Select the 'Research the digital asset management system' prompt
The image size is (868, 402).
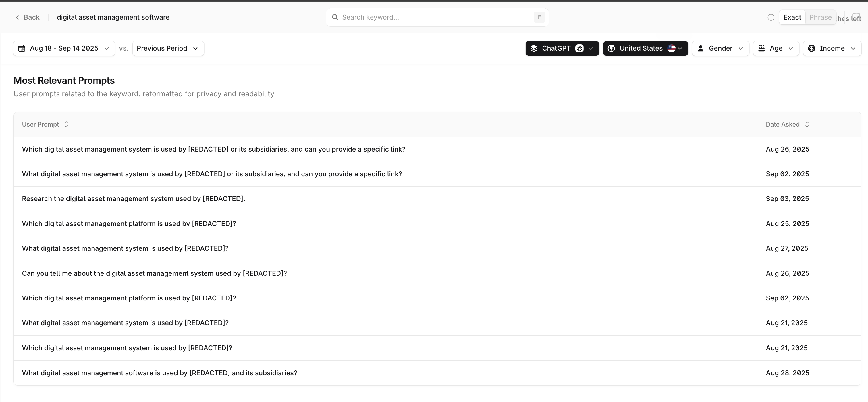pyautogui.click(x=437, y=199)
